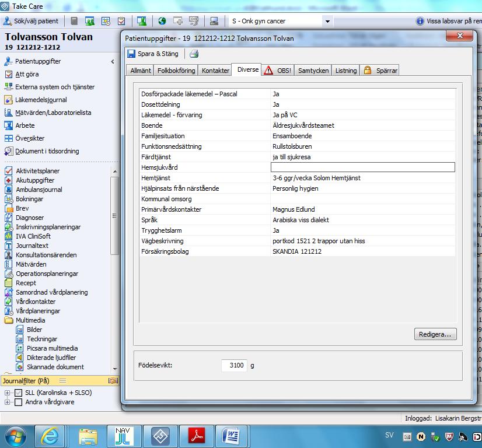This screenshot has height=448, width=482.
Task: Open Picsara multimedia item
Action: (47, 348)
